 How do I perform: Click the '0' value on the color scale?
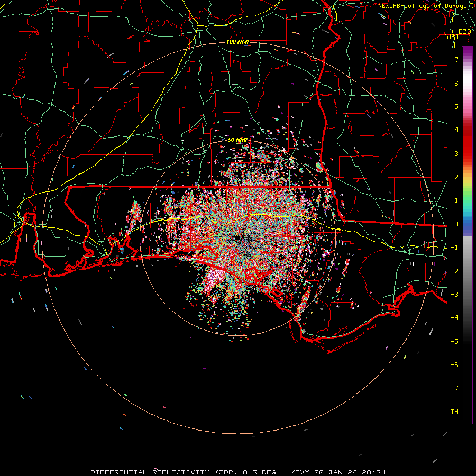(456, 224)
